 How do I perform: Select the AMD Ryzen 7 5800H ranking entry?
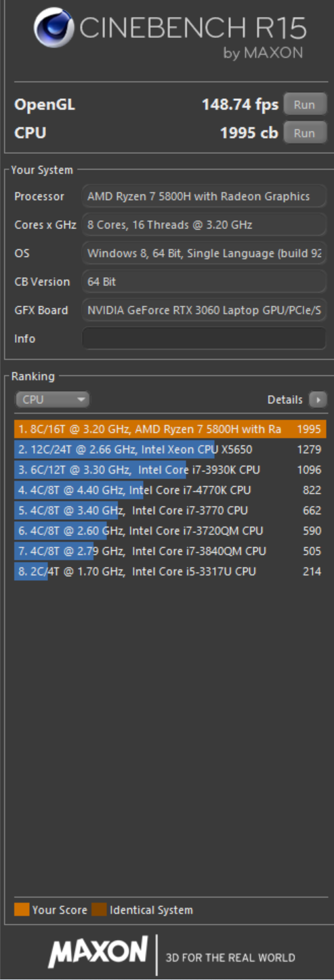pyautogui.click(x=170, y=429)
